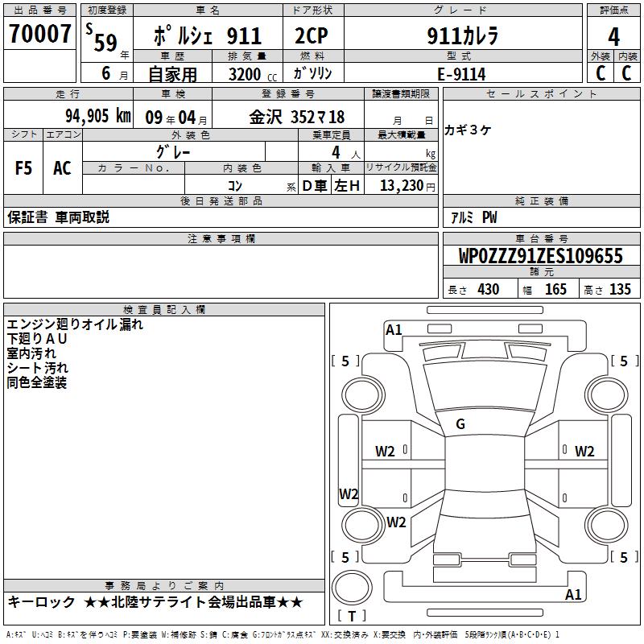Click the 純正装備 header label
Screen dimensions: 644x644
[541, 200]
